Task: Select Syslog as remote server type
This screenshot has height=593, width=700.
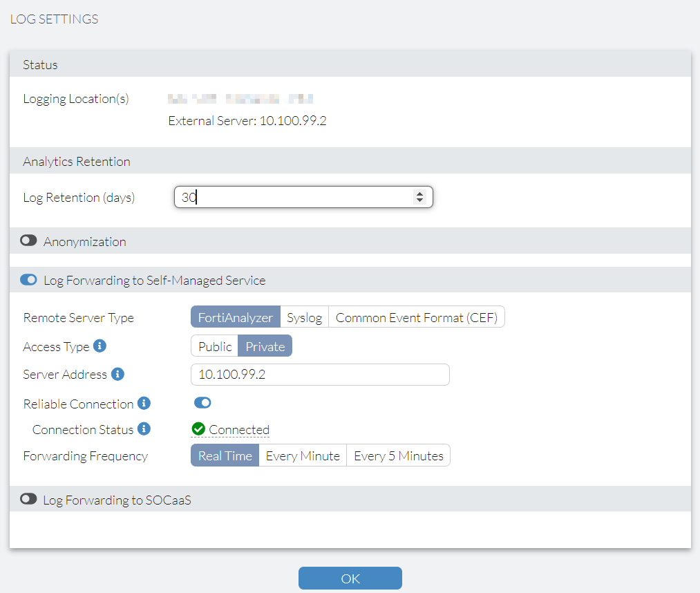Action: [x=304, y=317]
